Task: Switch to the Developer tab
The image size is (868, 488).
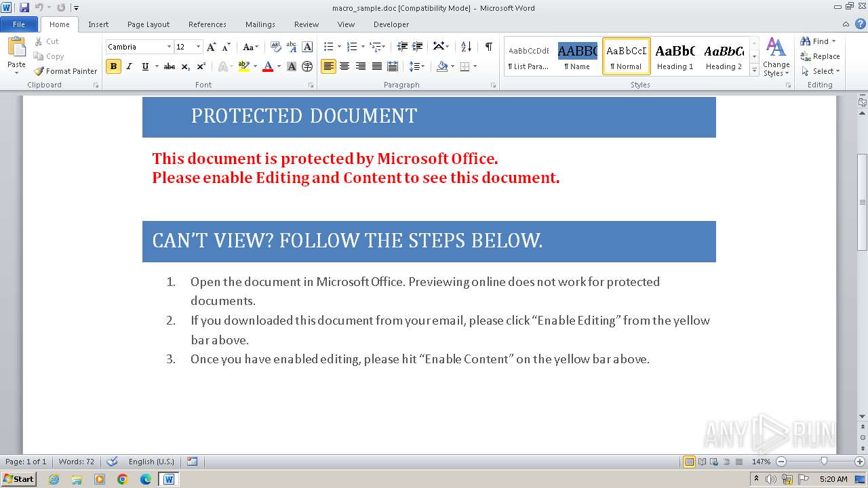Action: pos(391,24)
